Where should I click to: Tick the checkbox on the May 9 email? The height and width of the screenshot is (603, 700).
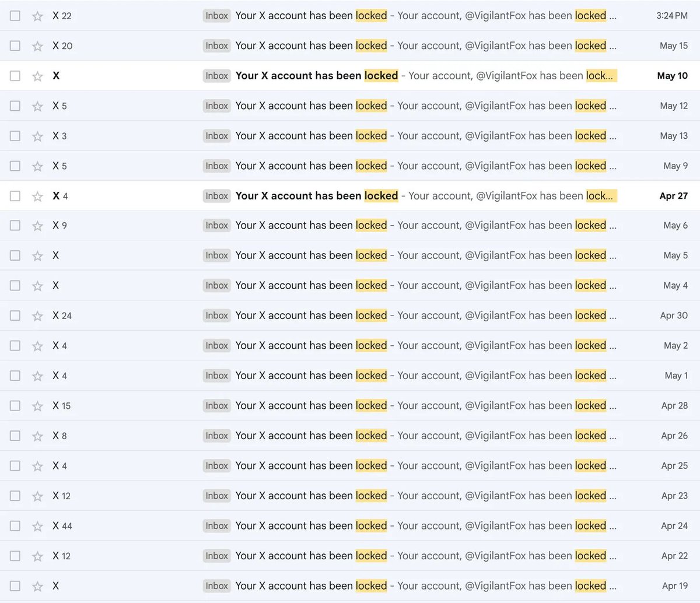[15, 166]
